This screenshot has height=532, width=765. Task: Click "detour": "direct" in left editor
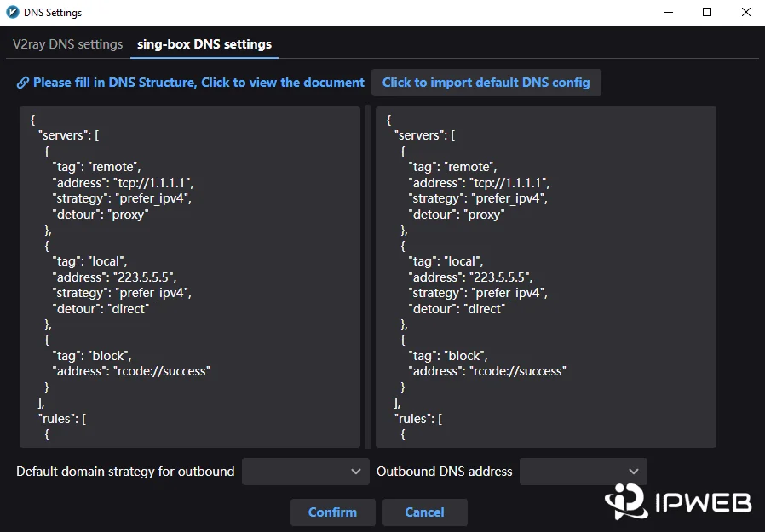pyautogui.click(x=101, y=309)
